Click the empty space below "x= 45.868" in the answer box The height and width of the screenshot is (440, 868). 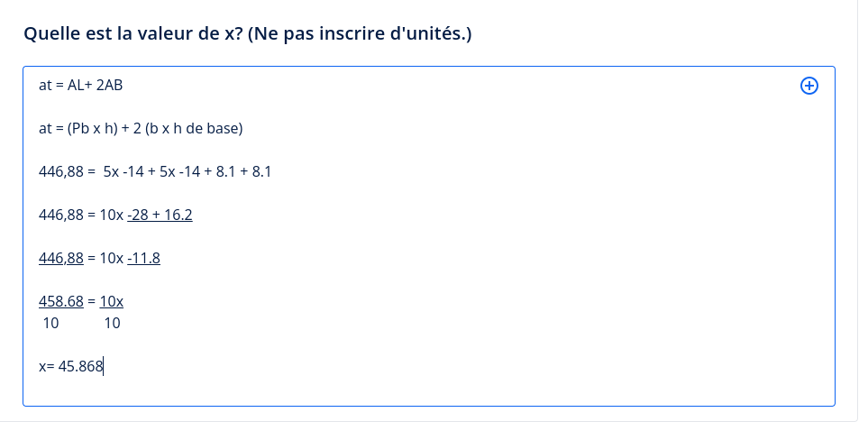click(361, 390)
